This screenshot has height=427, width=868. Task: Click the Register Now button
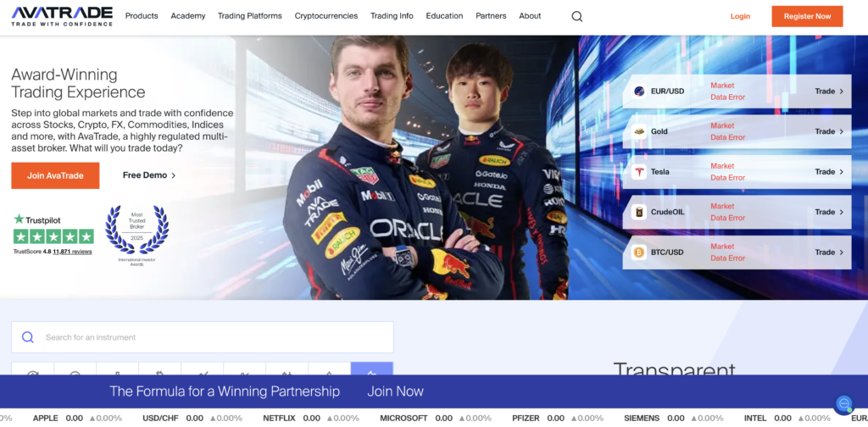click(x=807, y=16)
